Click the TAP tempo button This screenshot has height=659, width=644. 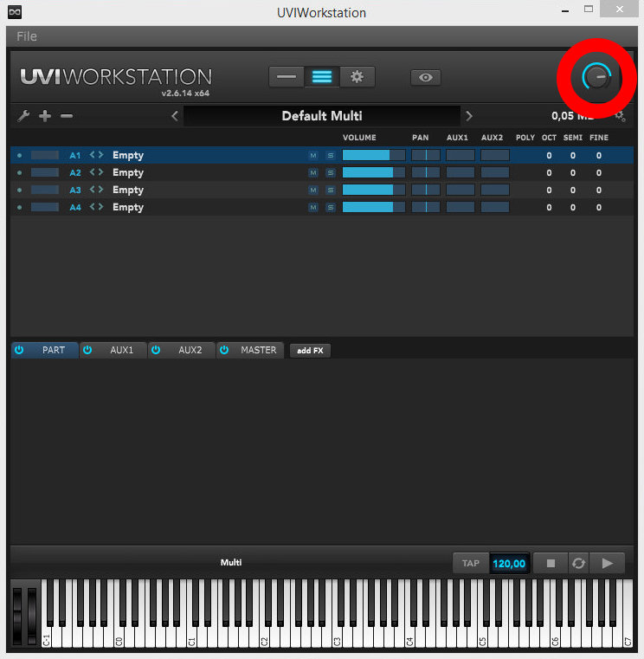(471, 563)
